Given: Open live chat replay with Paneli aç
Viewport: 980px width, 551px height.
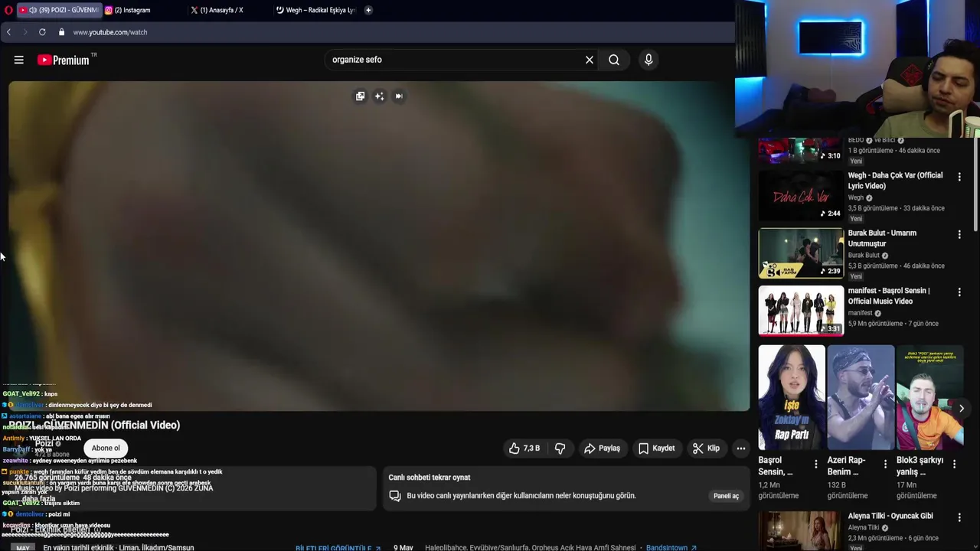Looking at the screenshot, I should [x=726, y=496].
